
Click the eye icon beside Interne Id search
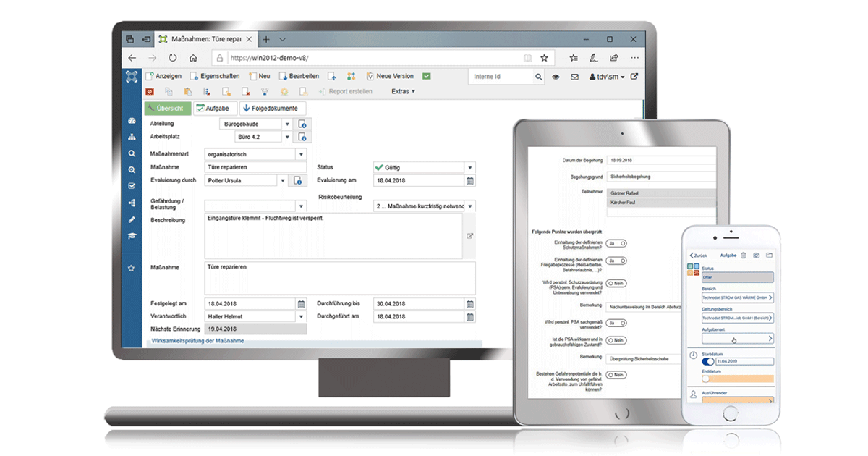(x=556, y=77)
